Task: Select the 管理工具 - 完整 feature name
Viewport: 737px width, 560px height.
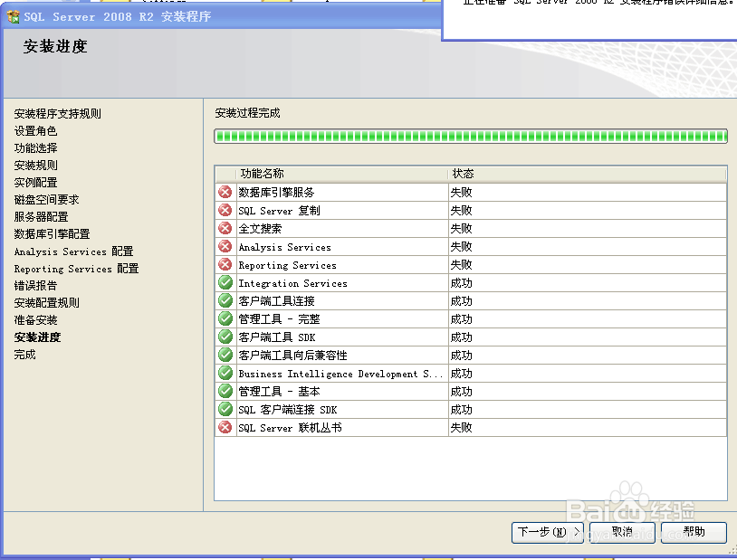Action: [x=279, y=319]
